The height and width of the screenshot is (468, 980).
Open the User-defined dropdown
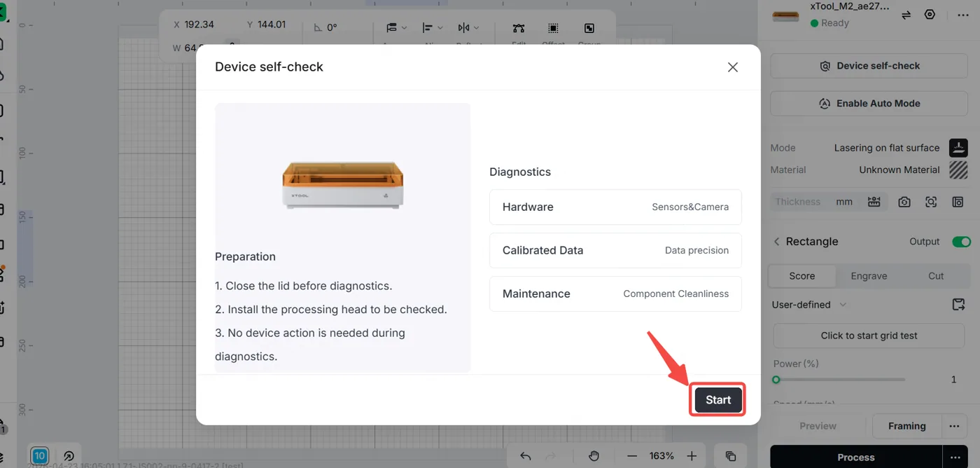[809, 305]
